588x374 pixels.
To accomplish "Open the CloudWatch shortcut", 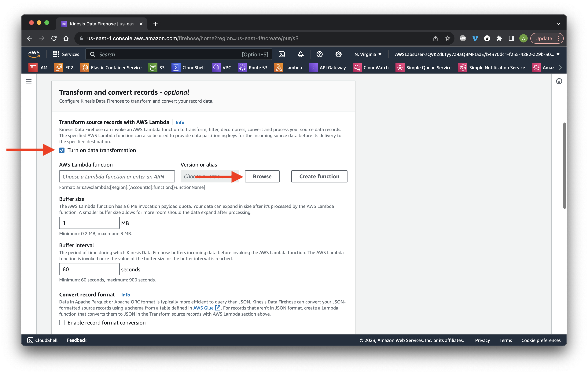I will pos(371,68).
